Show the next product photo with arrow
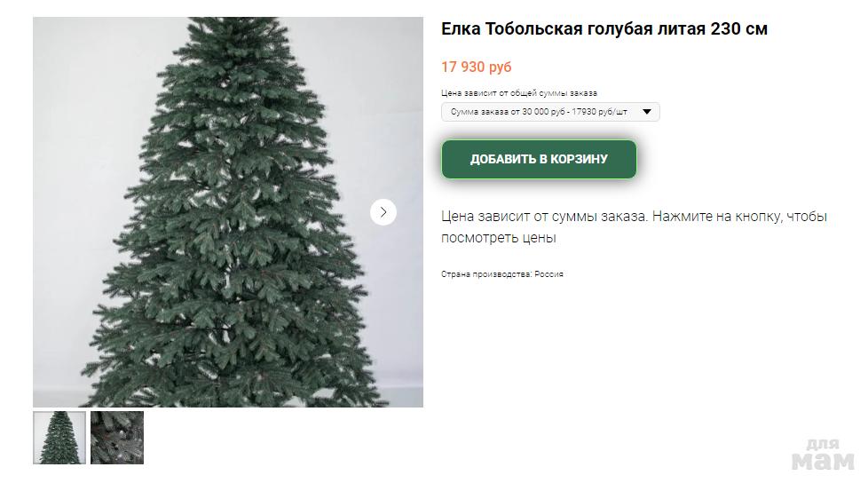This screenshot has height=483, width=868. (x=383, y=212)
